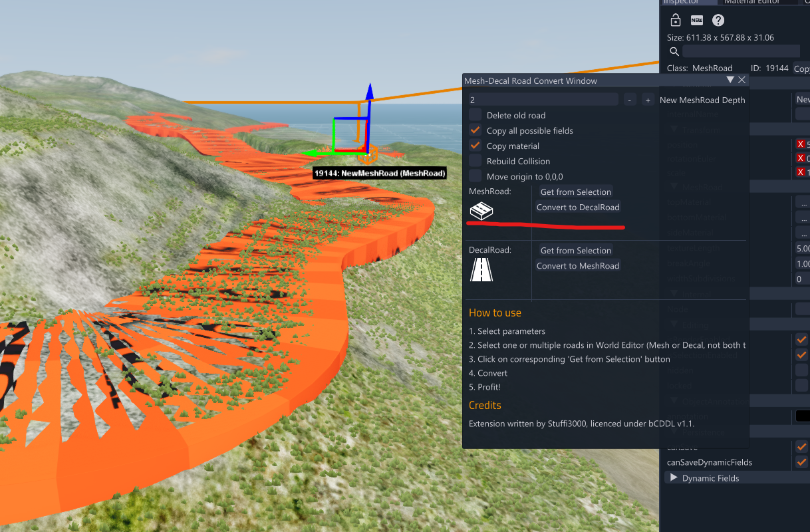Screen dimensions: 810x532
Task: Click the 'New MeshRoad Depth' label
Action: [702, 100]
